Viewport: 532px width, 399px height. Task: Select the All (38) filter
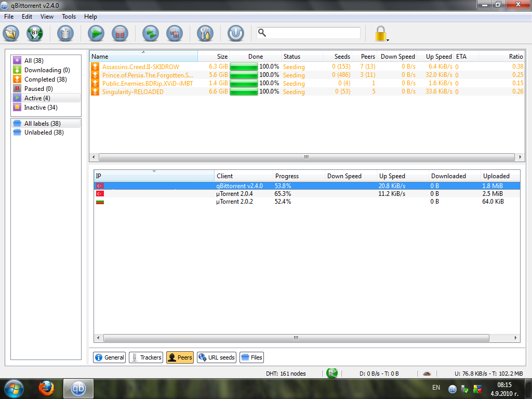coord(46,60)
